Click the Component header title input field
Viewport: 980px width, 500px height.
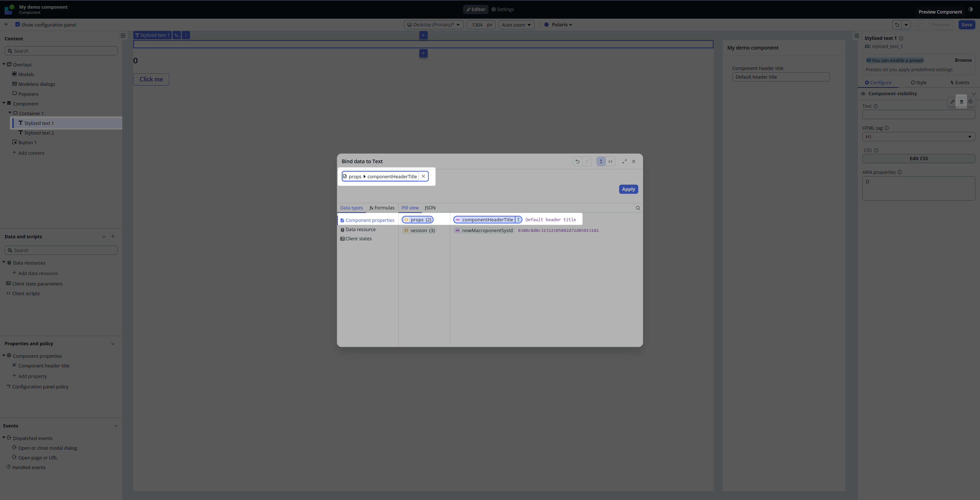pyautogui.click(x=781, y=77)
